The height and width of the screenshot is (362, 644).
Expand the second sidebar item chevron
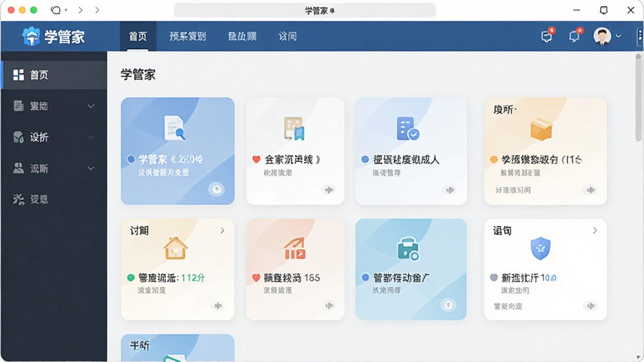coord(91,106)
